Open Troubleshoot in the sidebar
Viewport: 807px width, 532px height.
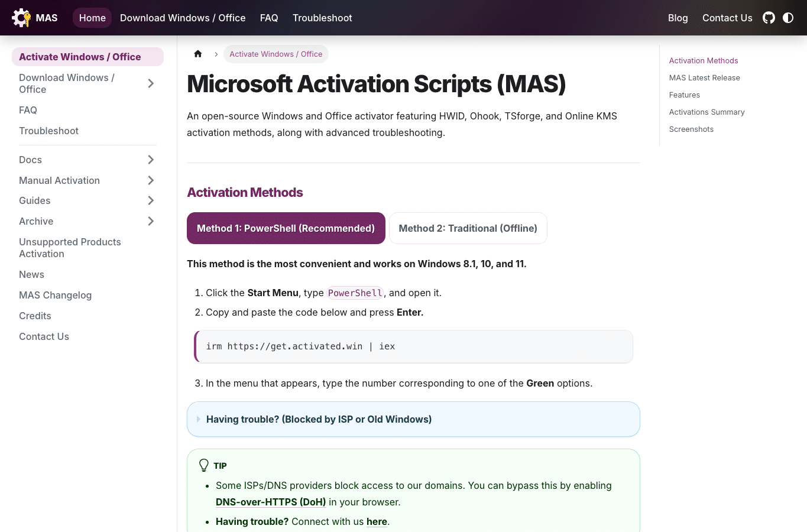tap(48, 131)
